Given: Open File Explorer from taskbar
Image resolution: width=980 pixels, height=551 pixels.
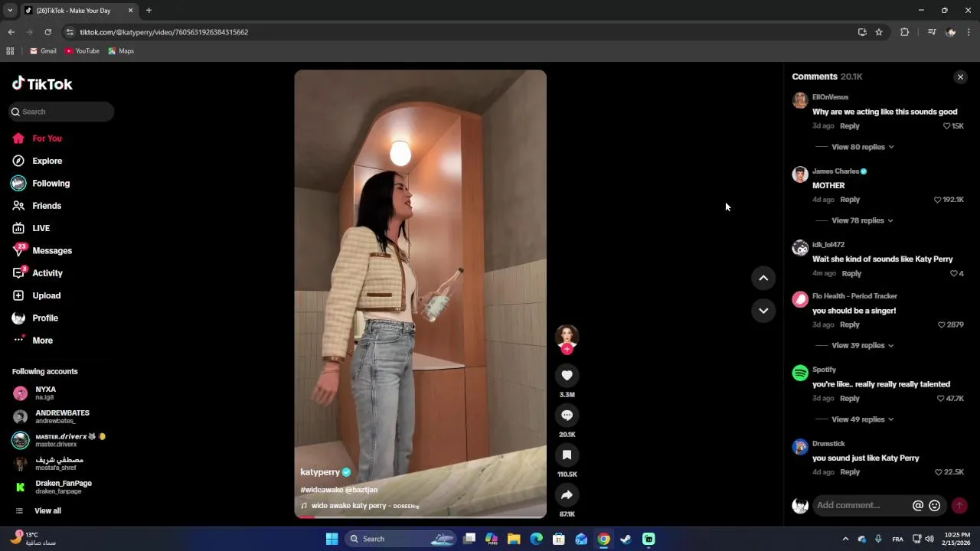Looking at the screenshot, I should 514,539.
